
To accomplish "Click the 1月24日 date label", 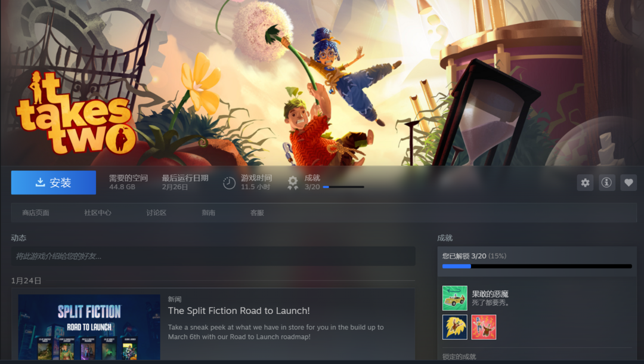I will click(26, 280).
